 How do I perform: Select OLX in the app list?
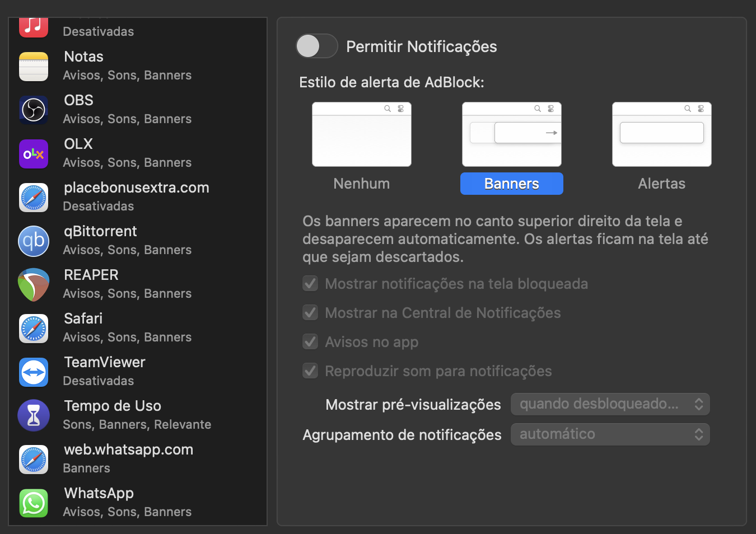(x=78, y=144)
